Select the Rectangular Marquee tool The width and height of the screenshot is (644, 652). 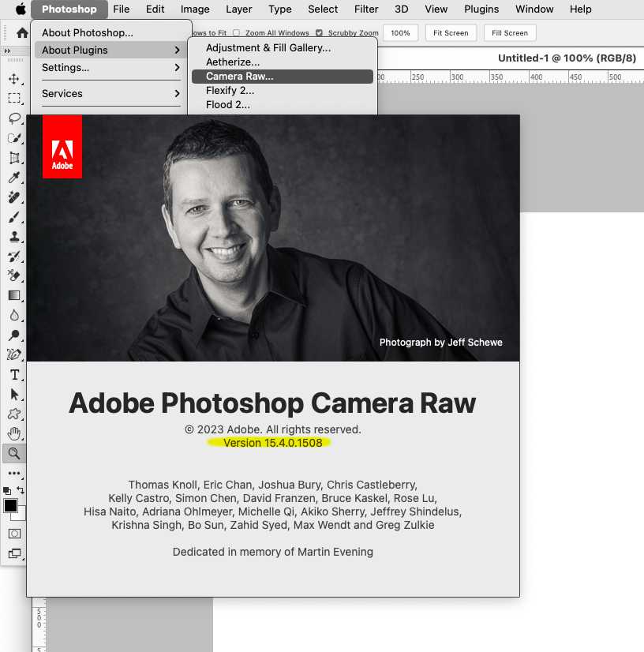coord(14,98)
